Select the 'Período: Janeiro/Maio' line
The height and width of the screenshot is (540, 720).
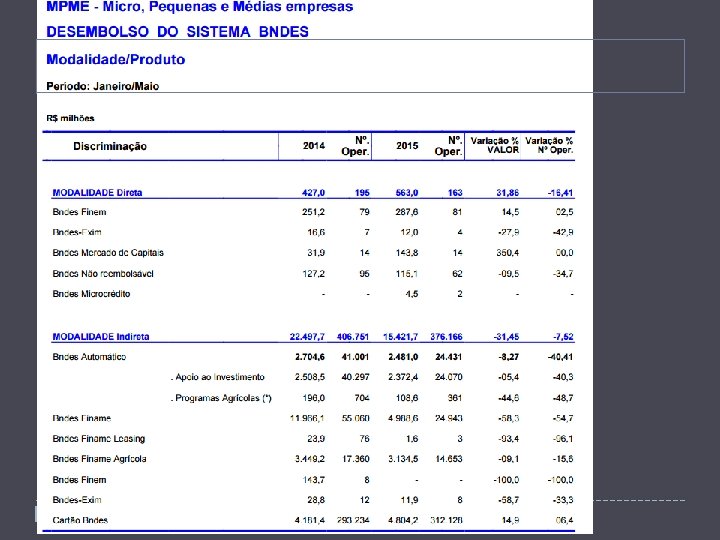(102, 86)
